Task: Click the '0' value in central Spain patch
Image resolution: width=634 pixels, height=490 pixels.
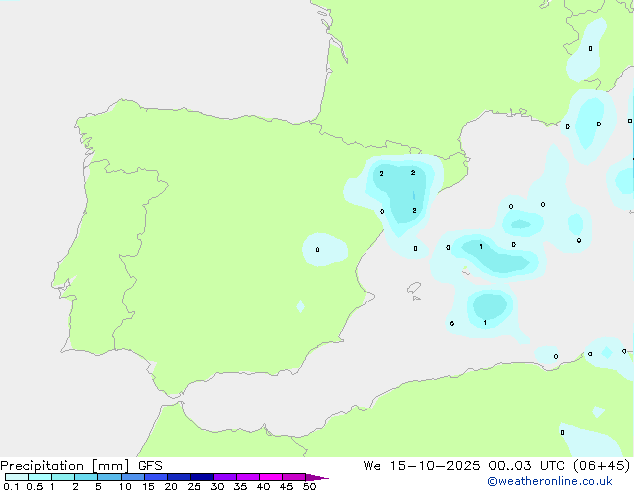Action: (317, 249)
